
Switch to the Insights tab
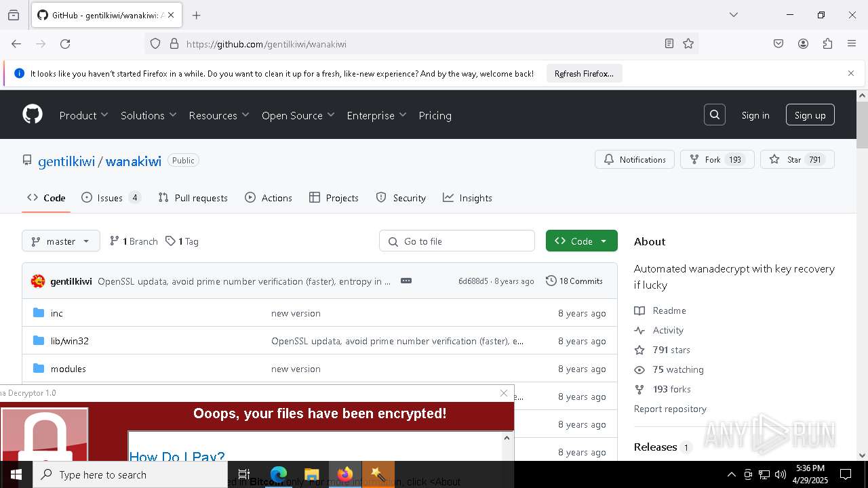(x=467, y=198)
